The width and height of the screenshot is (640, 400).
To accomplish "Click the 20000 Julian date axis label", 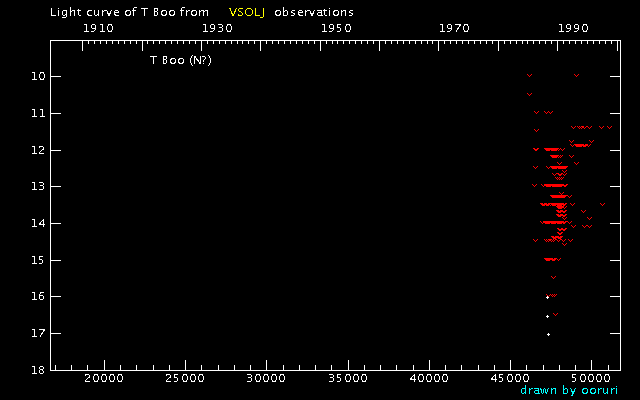I will [103, 380].
